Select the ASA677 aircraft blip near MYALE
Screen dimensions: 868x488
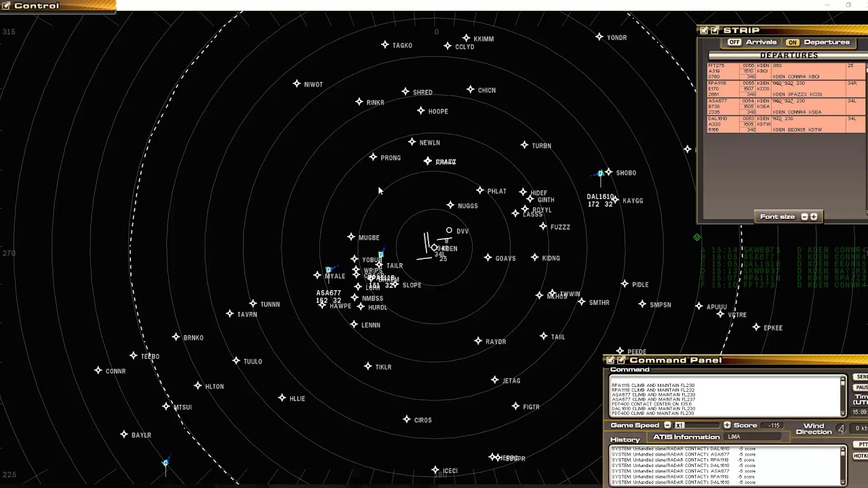point(328,270)
